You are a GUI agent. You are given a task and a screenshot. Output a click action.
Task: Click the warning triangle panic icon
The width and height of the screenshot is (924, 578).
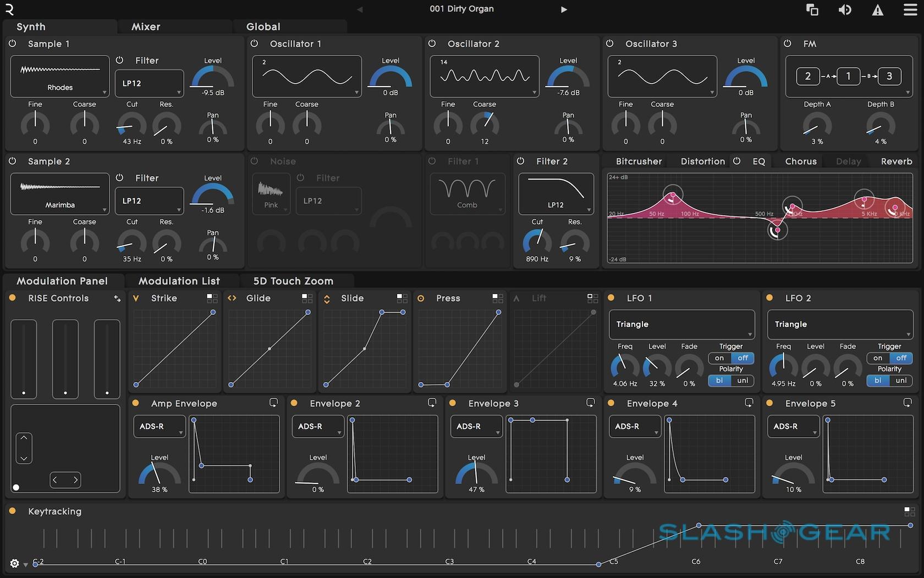[x=878, y=10]
